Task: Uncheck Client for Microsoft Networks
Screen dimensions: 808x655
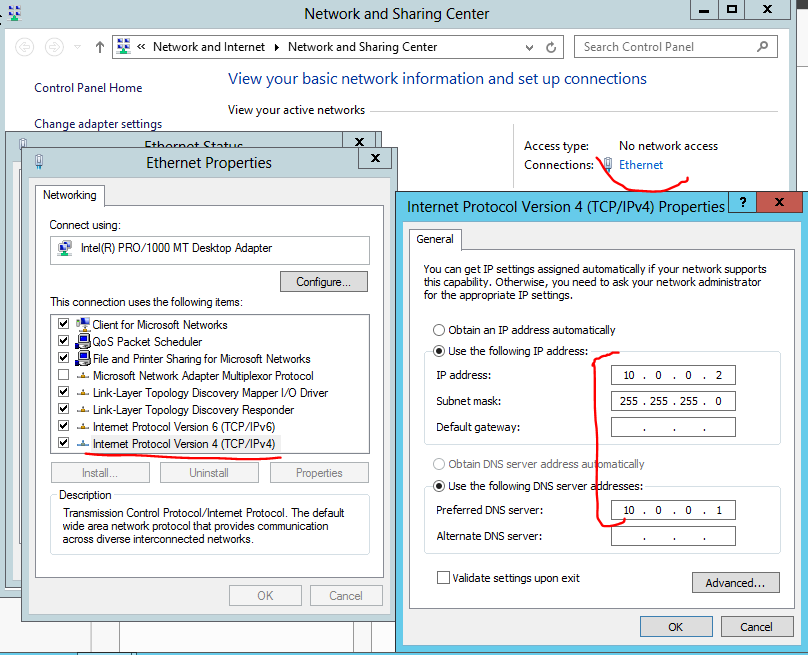Action: pos(63,324)
